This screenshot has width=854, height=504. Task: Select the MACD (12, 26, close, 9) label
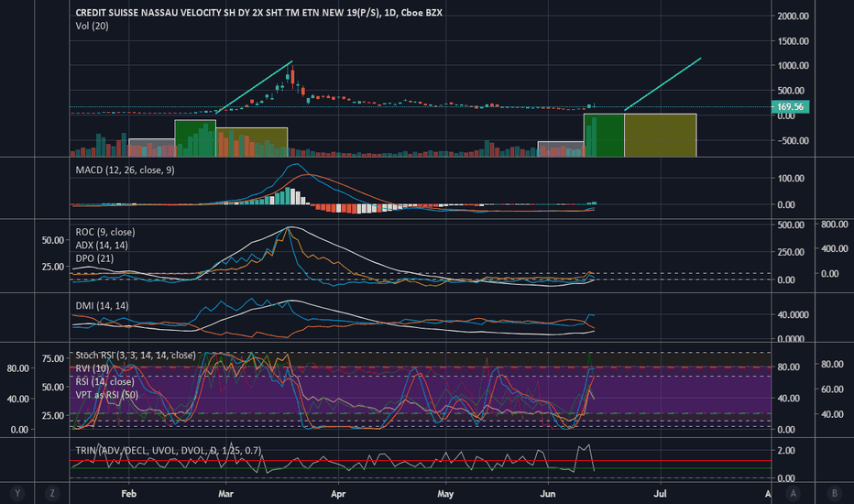(x=125, y=170)
